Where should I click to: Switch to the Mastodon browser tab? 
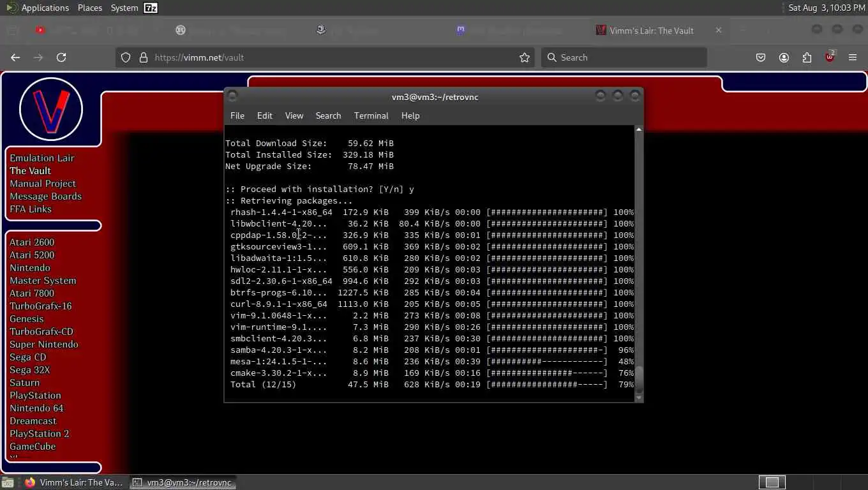coord(461,30)
